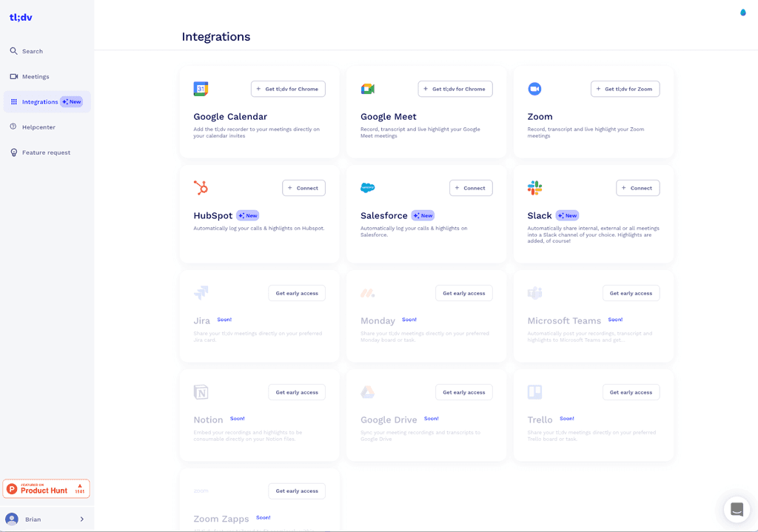Click the Google Calendar icon

pyautogui.click(x=200, y=87)
